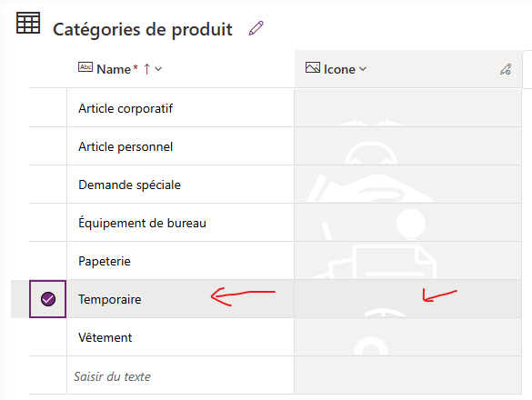The image size is (532, 400).
Task: Select the Article corporatif row selector cell
Action: [48, 108]
